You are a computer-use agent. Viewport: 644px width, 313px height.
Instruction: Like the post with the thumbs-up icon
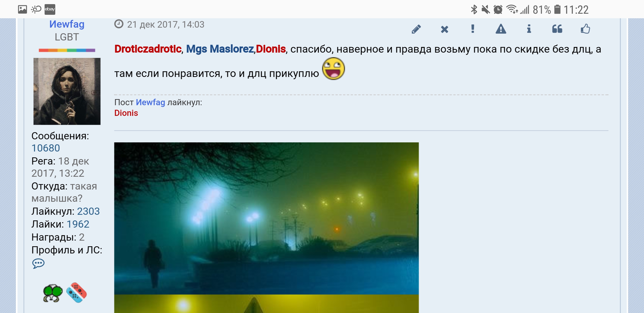585,29
